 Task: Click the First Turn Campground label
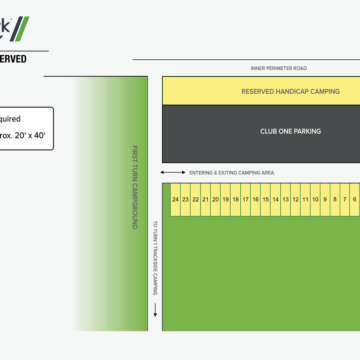pyautogui.click(x=135, y=187)
